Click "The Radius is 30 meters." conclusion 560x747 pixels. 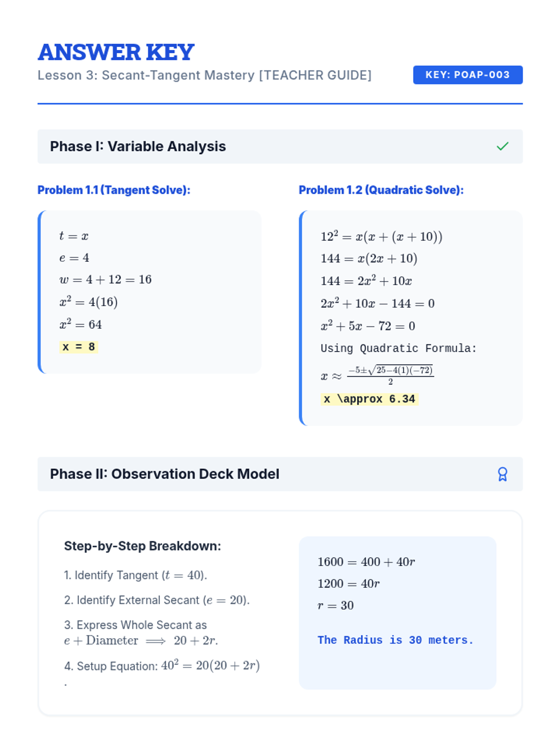395,640
